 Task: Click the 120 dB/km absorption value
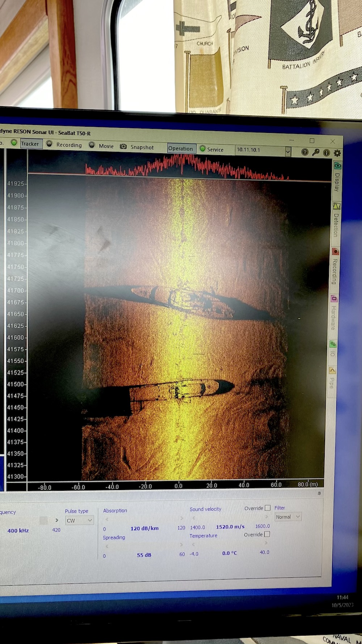point(144,528)
